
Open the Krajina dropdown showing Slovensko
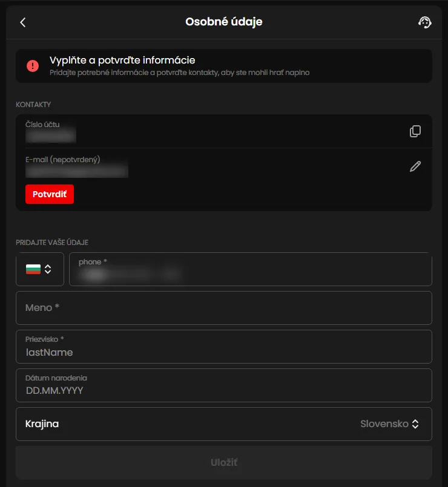224,424
